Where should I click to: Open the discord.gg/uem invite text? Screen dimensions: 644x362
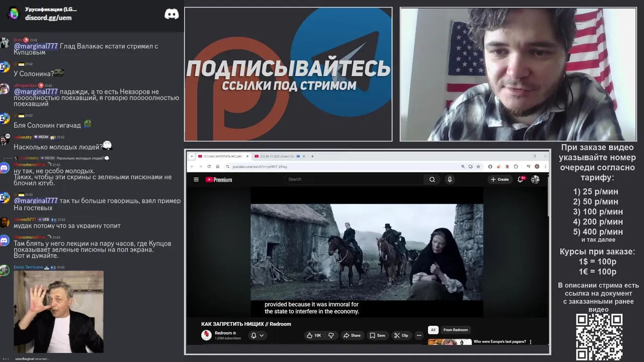click(48, 18)
